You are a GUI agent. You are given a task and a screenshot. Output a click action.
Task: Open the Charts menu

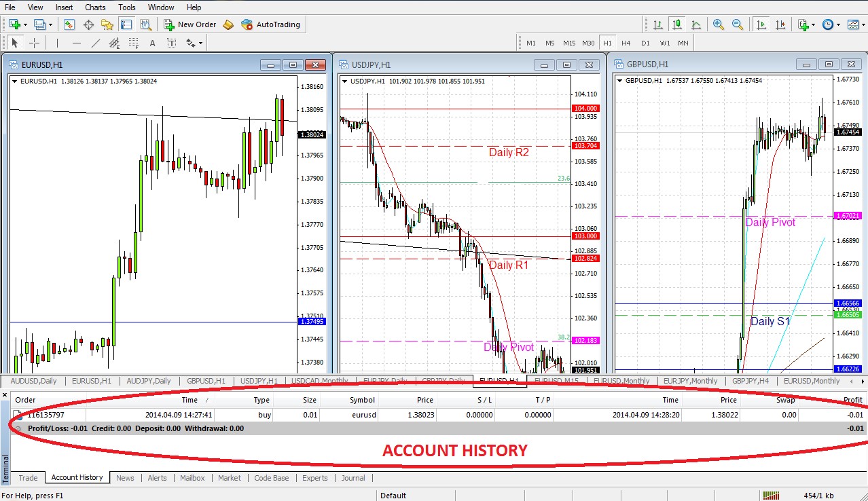coord(94,7)
